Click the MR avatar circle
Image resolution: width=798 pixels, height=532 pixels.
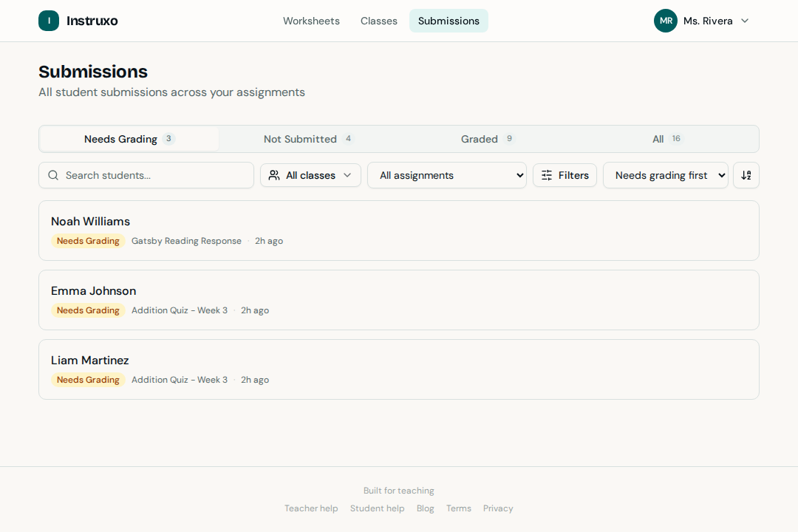[665, 21]
